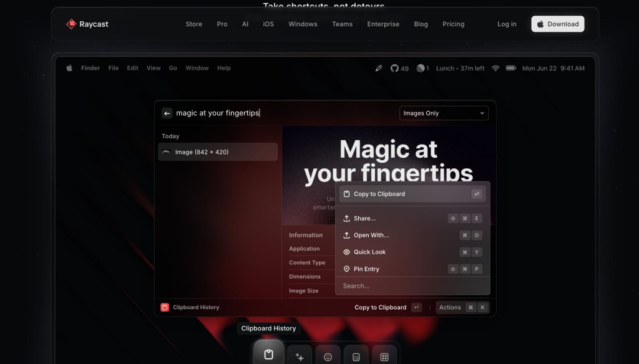Click the Share upload icon

346,218
